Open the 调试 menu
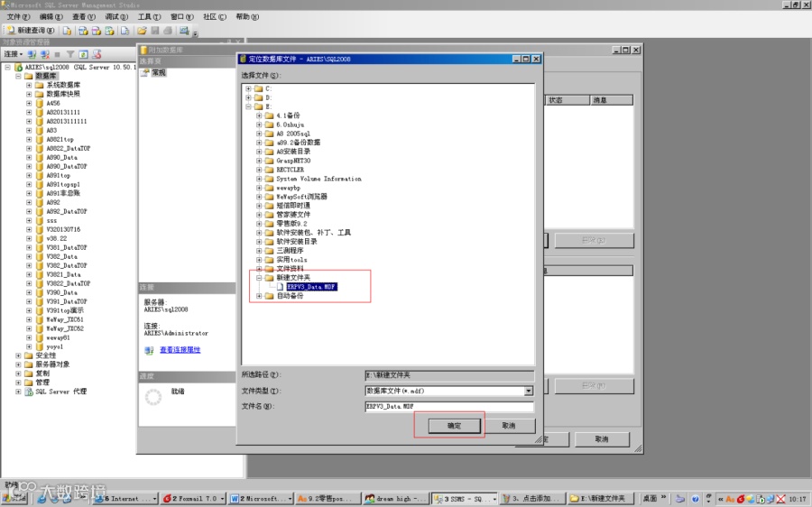This screenshot has height=507, width=812. coord(116,16)
